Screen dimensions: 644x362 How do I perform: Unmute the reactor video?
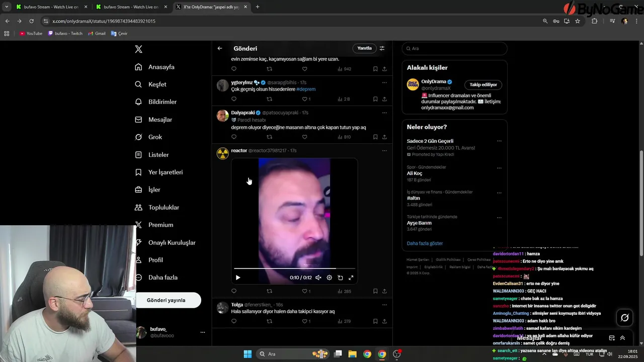[318, 278]
